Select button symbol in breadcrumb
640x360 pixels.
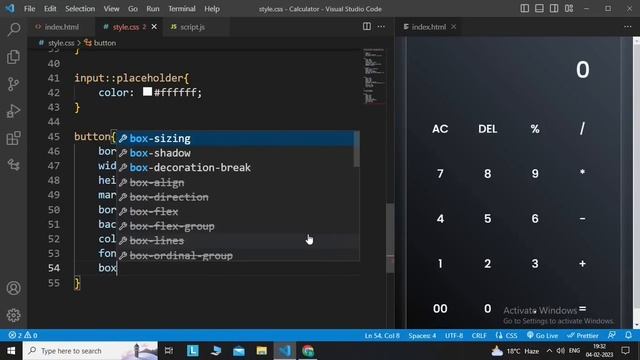[105, 43]
